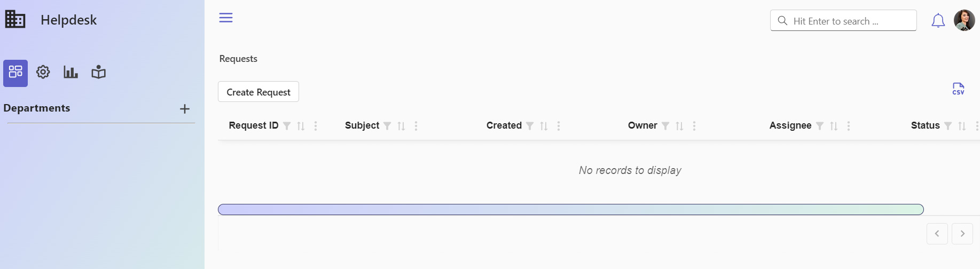Go to next page of requests
Screen dimensions: 980x269
point(962,234)
